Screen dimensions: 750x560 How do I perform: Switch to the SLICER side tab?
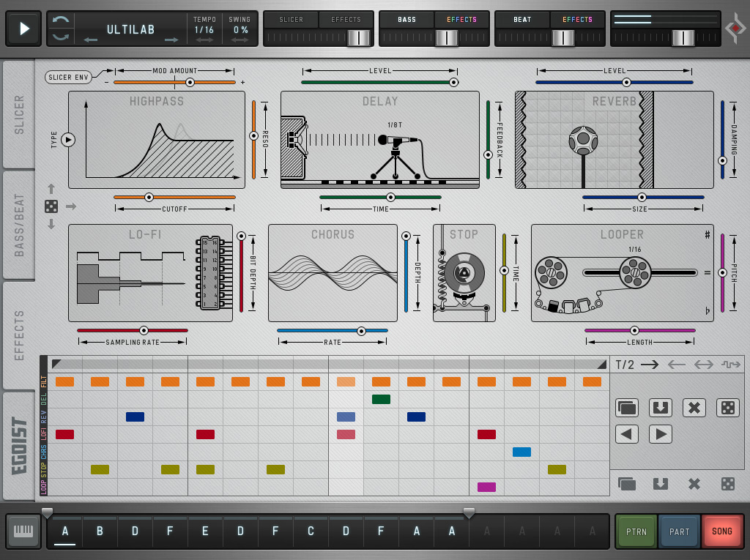click(x=19, y=115)
